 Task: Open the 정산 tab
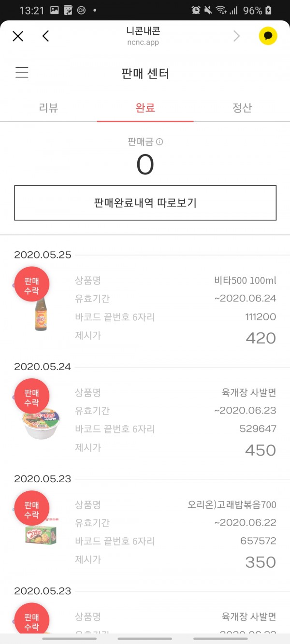(x=242, y=108)
